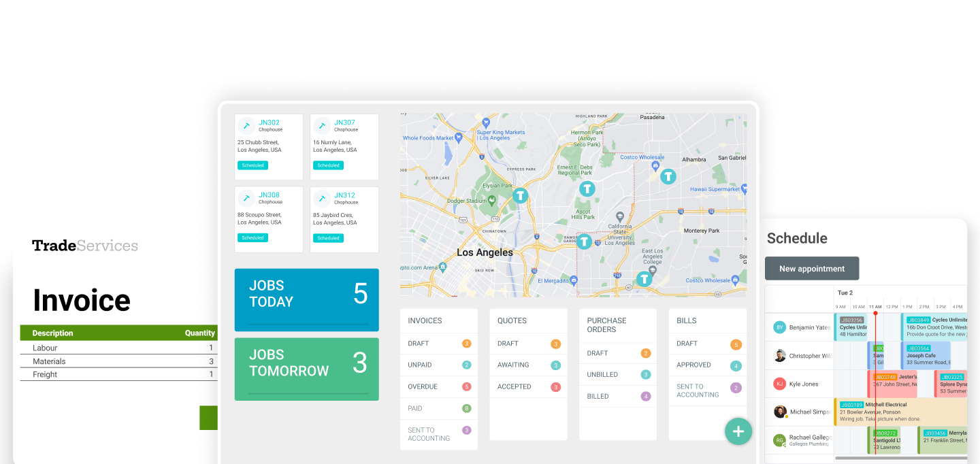Viewport: 980px width, 464px height.
Task: Click the Dodger Stadium map marker
Action: point(492,201)
